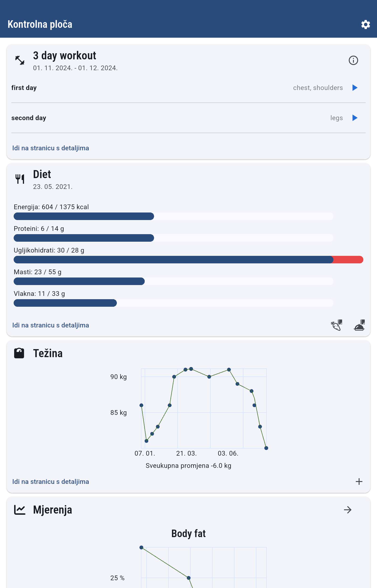
Task: Click the 3 day workout title
Action: 65,56
